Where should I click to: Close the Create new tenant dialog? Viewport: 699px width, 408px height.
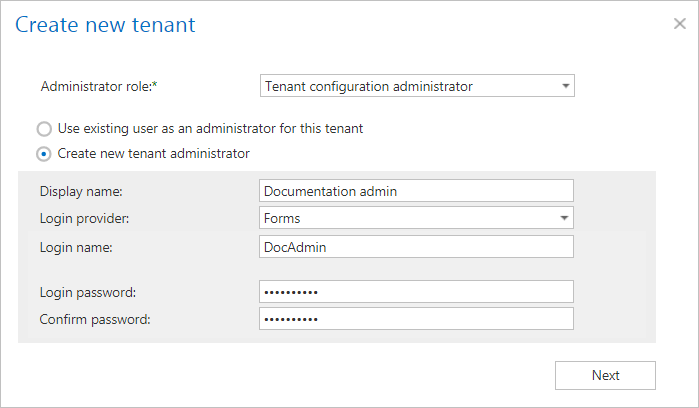[x=679, y=24]
